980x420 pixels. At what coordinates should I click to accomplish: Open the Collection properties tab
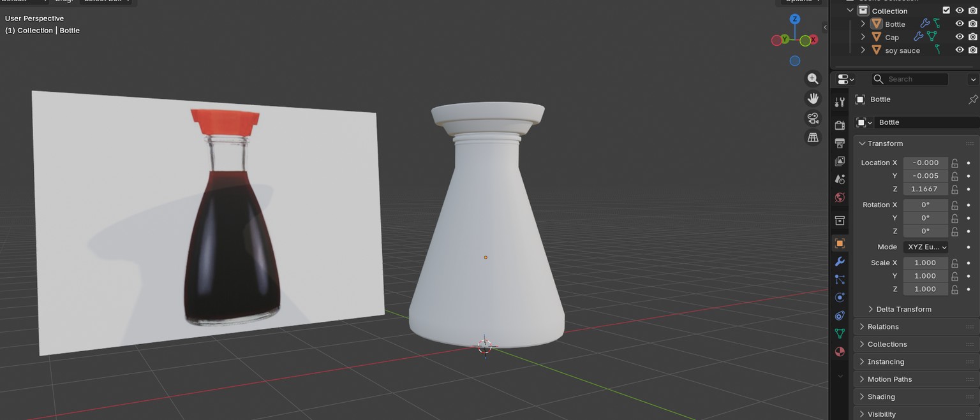(x=840, y=221)
